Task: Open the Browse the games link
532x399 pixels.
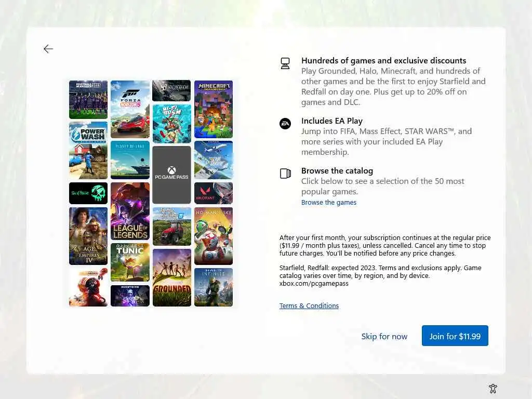Action: coord(328,202)
